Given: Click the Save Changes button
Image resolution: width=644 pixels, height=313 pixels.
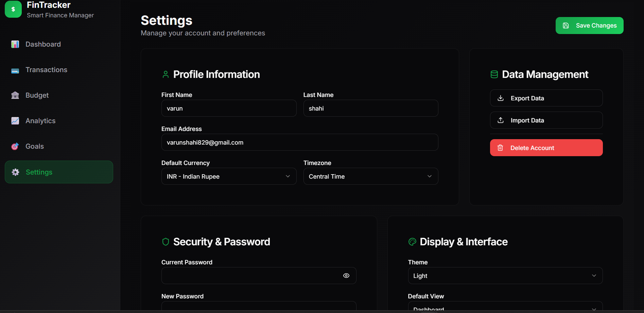Looking at the screenshot, I should coord(589,25).
